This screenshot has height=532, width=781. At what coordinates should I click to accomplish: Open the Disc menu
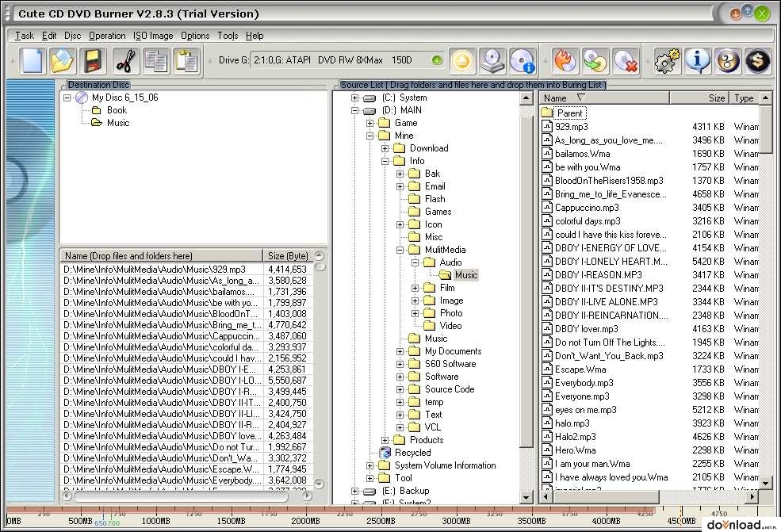(x=73, y=36)
